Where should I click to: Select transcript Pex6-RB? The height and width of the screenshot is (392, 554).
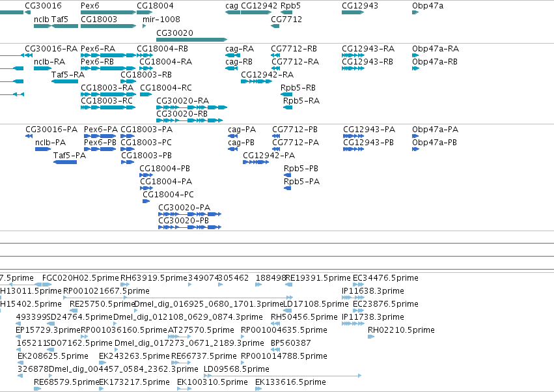(x=108, y=68)
